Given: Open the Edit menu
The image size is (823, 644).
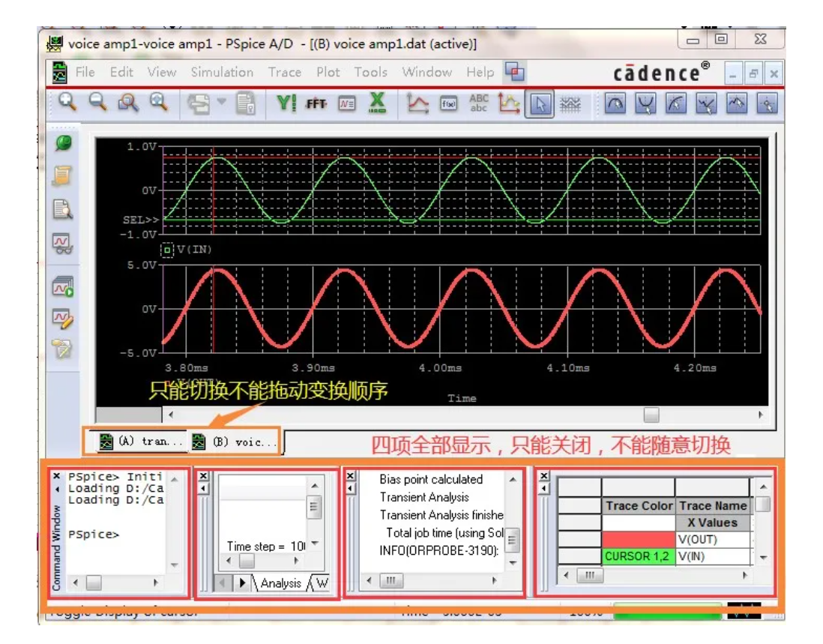Looking at the screenshot, I should tap(121, 72).
